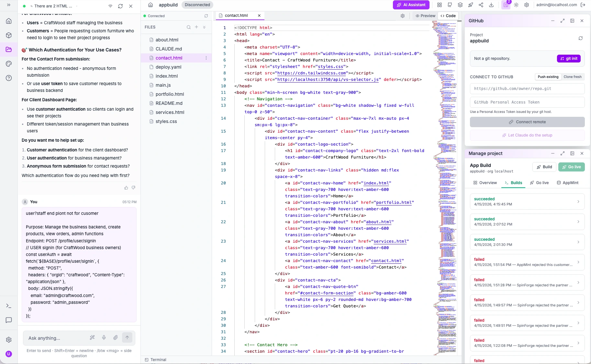Log out with the exit icon
Screen dimensions: 591x364
point(583,5)
